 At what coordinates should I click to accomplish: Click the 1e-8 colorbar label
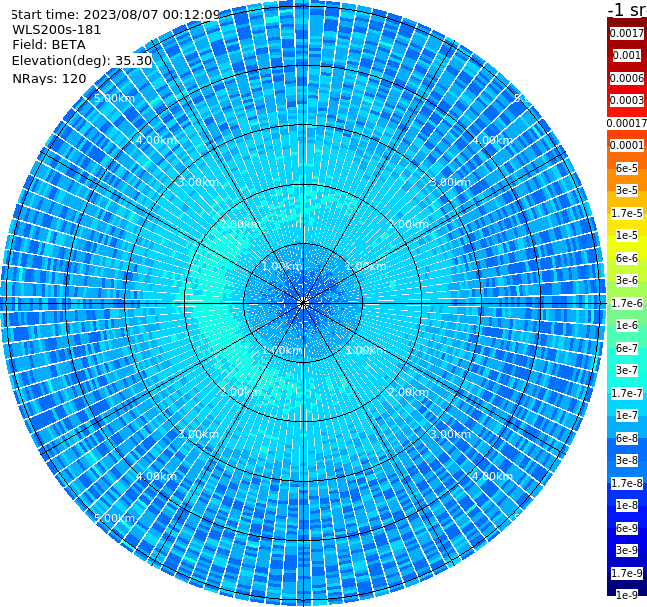tap(627, 505)
